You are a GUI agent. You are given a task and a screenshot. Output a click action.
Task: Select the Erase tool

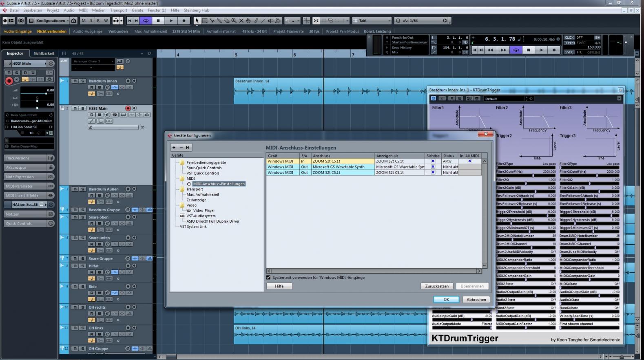[x=227, y=21]
